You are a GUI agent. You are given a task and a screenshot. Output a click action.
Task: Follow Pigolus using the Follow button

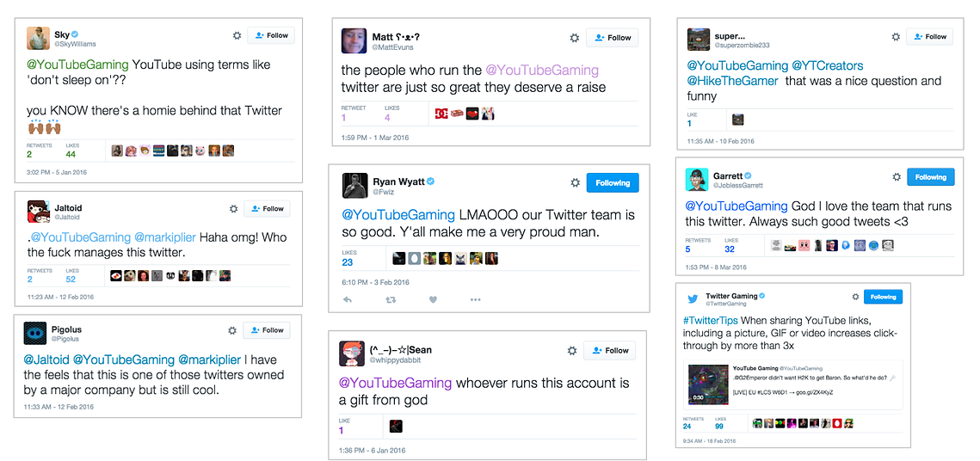point(267,330)
